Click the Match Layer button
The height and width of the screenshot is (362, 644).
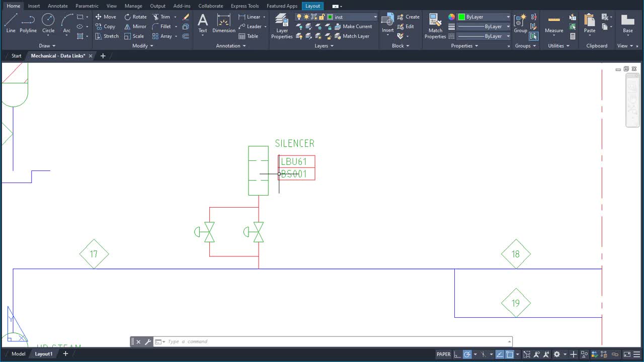(351, 36)
